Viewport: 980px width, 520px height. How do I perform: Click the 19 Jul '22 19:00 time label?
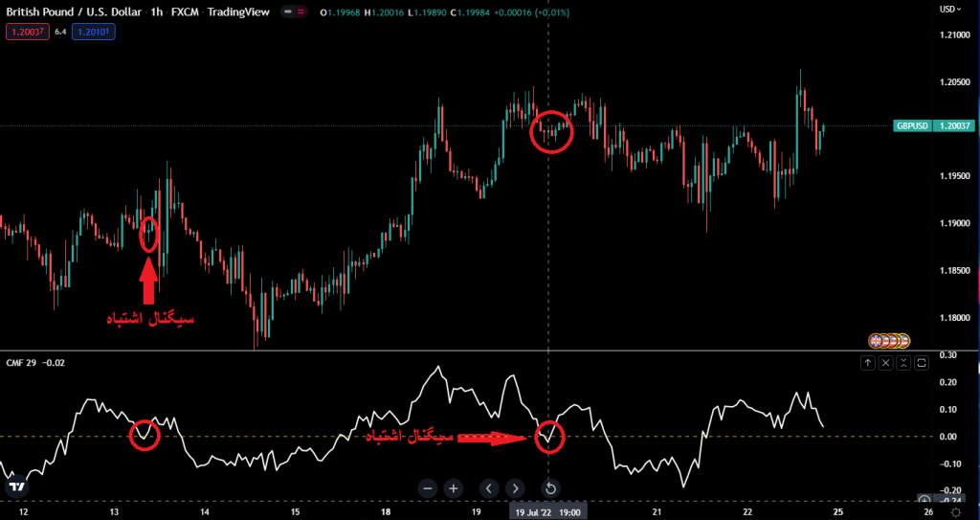(548, 512)
